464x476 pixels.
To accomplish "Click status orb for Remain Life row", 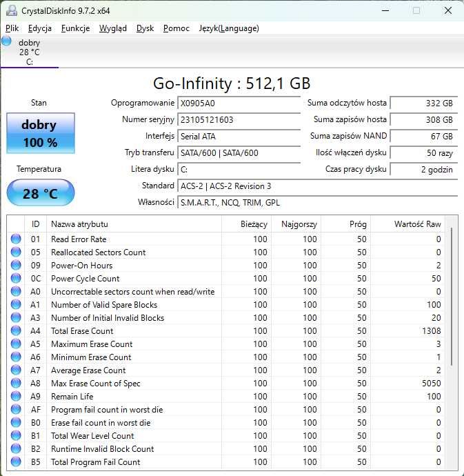I will pos(16,396).
